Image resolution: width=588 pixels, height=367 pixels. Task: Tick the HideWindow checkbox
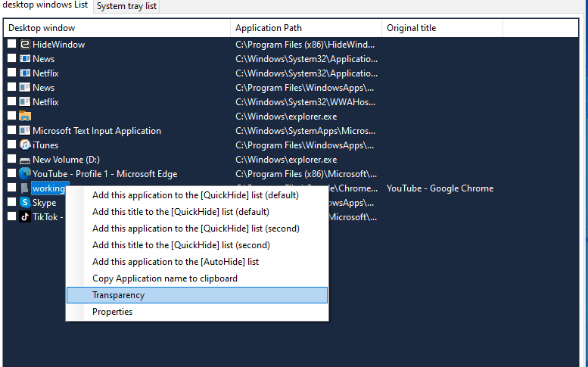tap(11, 44)
